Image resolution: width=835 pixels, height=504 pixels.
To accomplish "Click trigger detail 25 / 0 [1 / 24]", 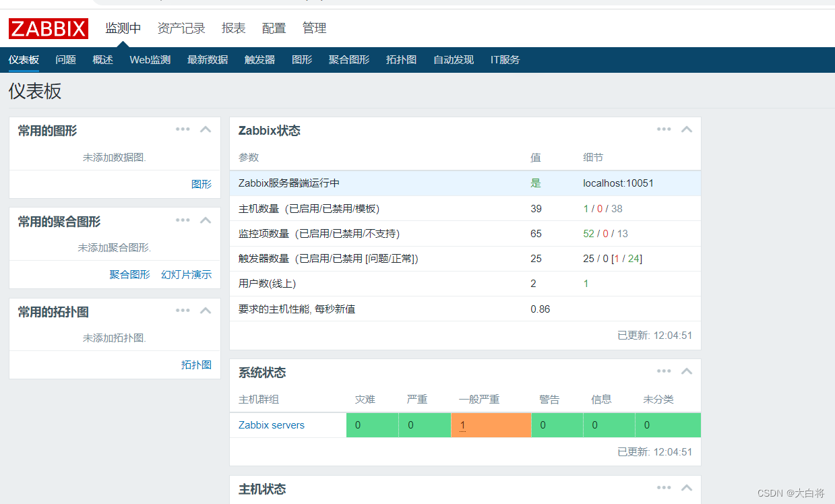I will (613, 258).
